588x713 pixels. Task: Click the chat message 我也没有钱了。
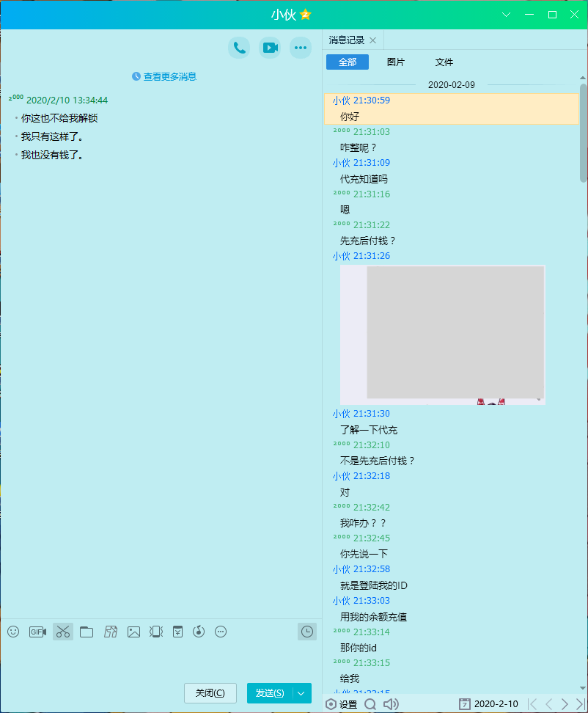pyautogui.click(x=52, y=155)
